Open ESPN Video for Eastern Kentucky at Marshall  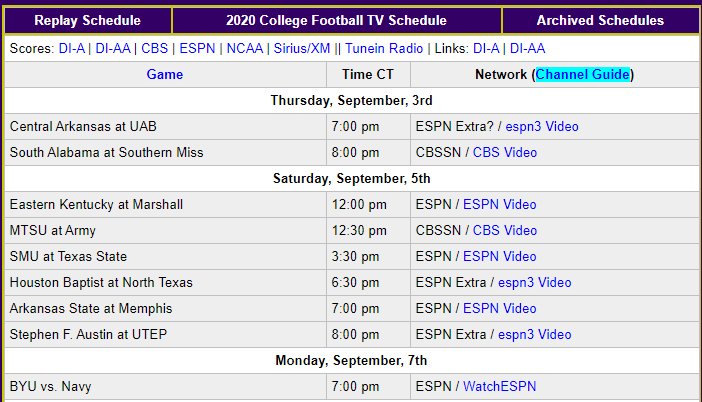[499, 205]
